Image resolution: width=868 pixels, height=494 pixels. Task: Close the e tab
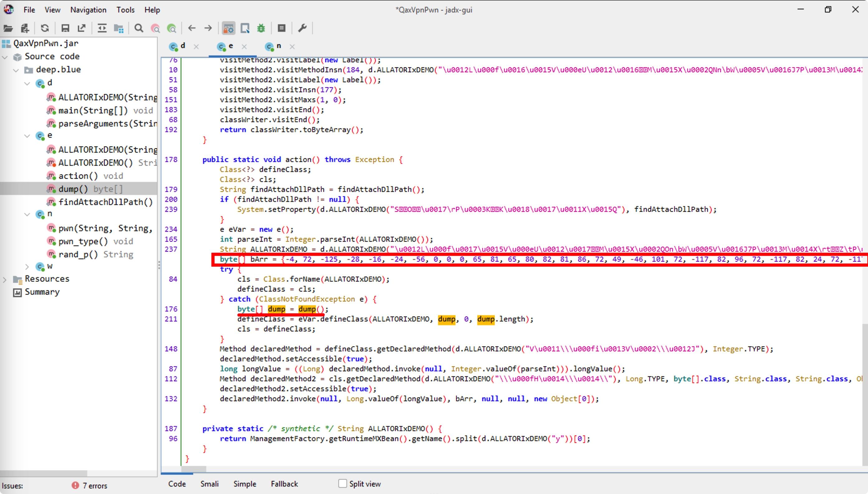[x=244, y=46]
